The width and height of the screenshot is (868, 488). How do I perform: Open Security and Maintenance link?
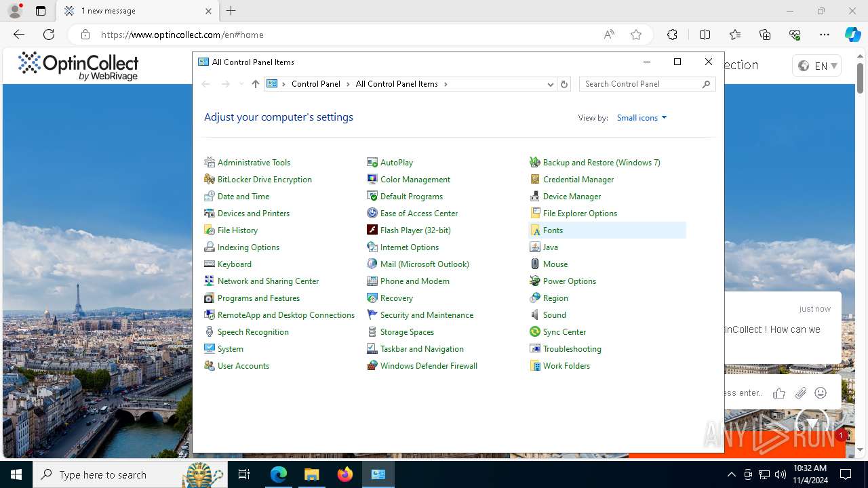(427, 315)
